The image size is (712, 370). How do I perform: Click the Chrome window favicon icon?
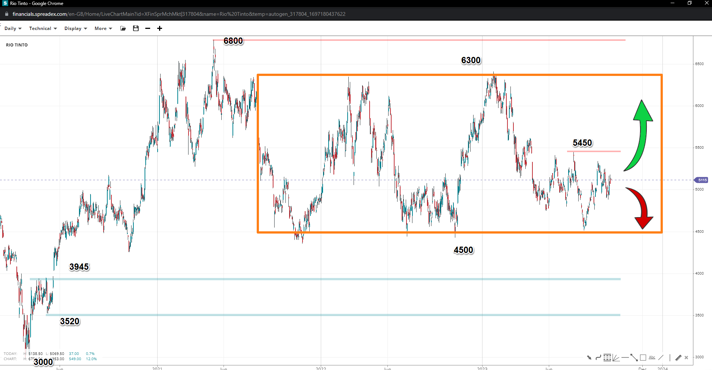click(x=5, y=3)
